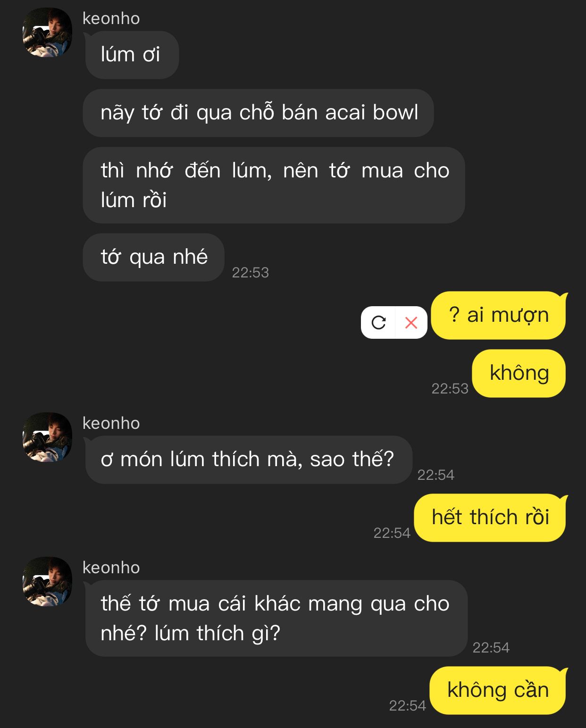This screenshot has height=728, width=586.
Task: Click the 22:53 timestamp beside 'tớ qua nhé'
Action: click(251, 272)
